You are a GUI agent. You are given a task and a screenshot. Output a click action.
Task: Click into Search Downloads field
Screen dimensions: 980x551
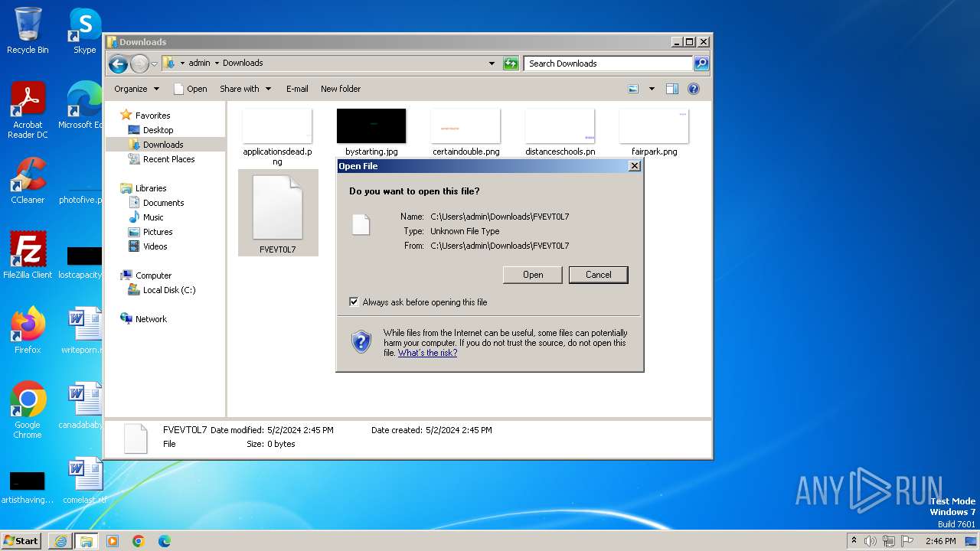[x=609, y=64]
